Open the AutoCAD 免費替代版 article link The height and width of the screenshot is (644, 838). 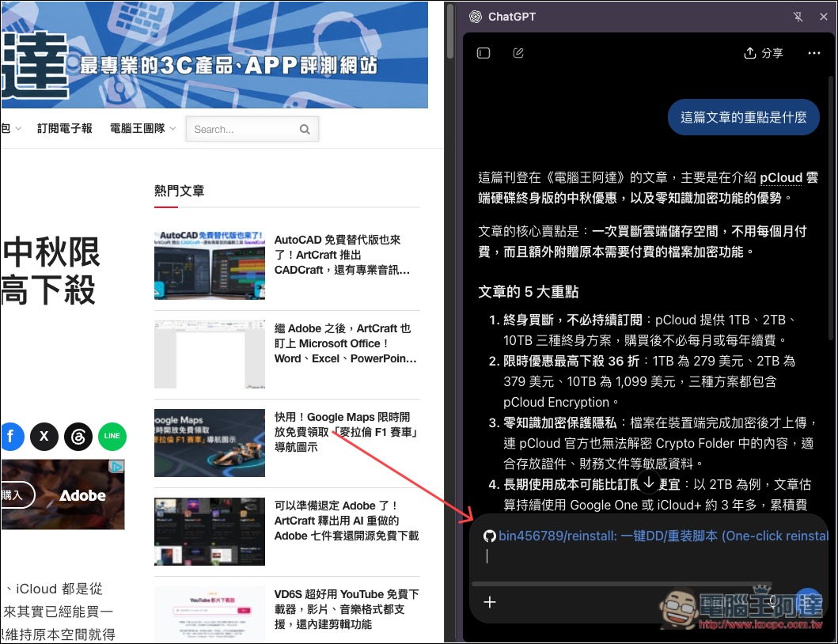tap(343, 255)
